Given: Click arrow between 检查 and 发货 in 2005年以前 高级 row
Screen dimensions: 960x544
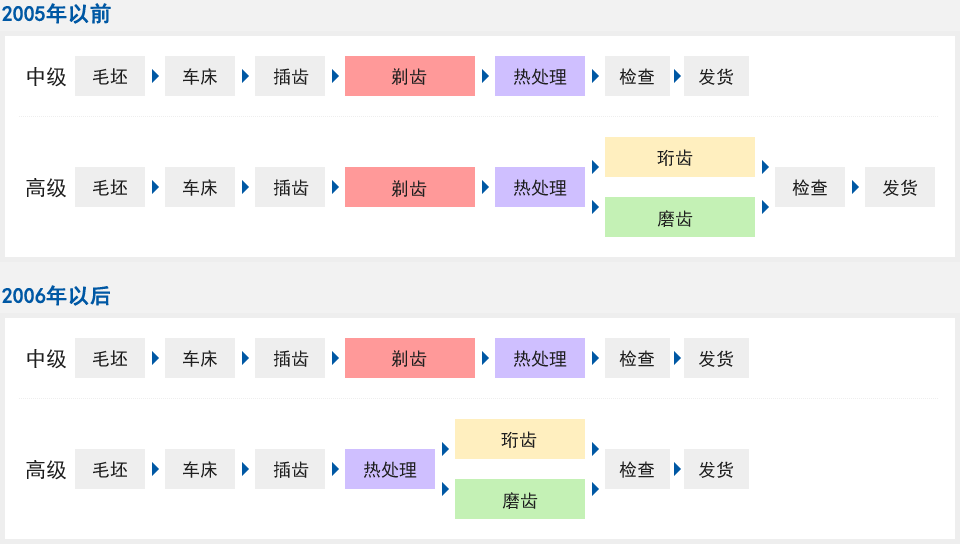Looking at the screenshot, I should [855, 187].
